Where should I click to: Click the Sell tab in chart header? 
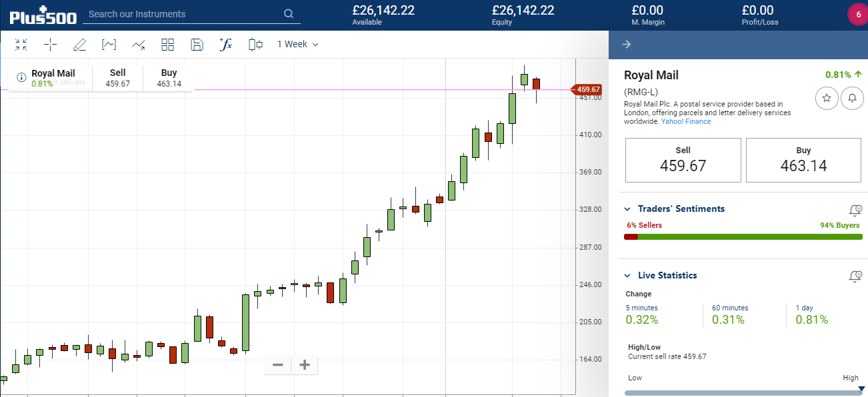click(117, 78)
